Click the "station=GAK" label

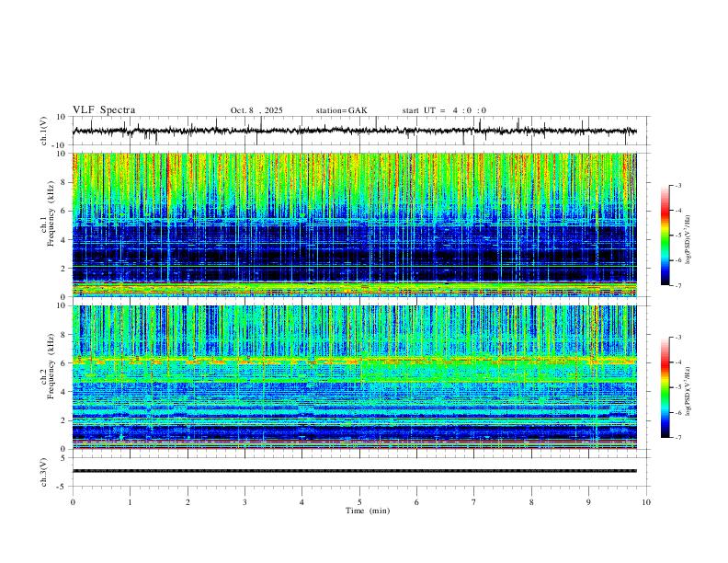(341, 110)
